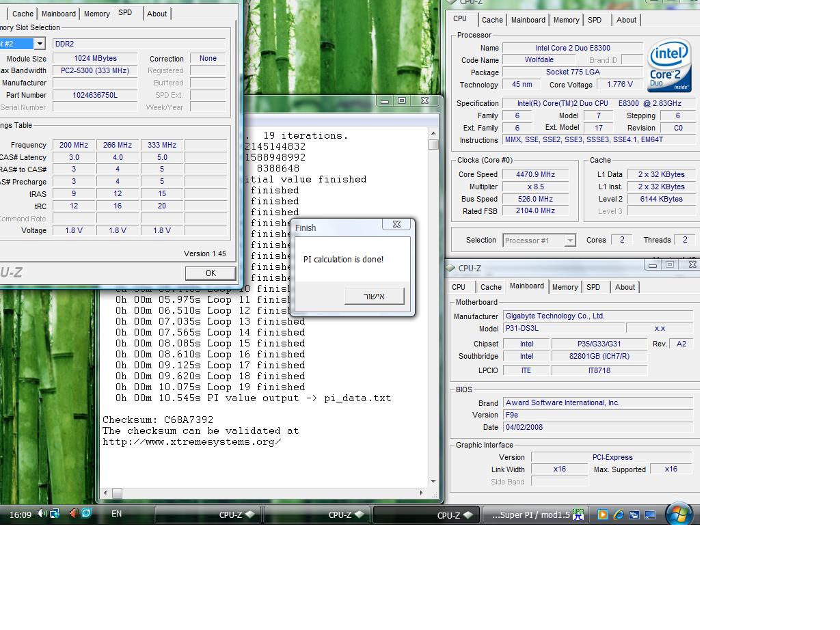The height and width of the screenshot is (630, 840).
Task: Expand the memory slot #2 dropdown
Action: click(40, 44)
